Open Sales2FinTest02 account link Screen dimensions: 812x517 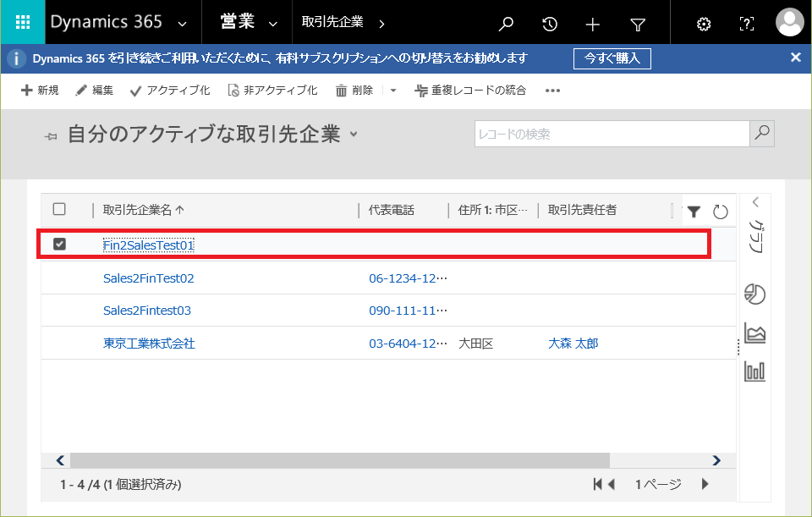pyautogui.click(x=149, y=278)
